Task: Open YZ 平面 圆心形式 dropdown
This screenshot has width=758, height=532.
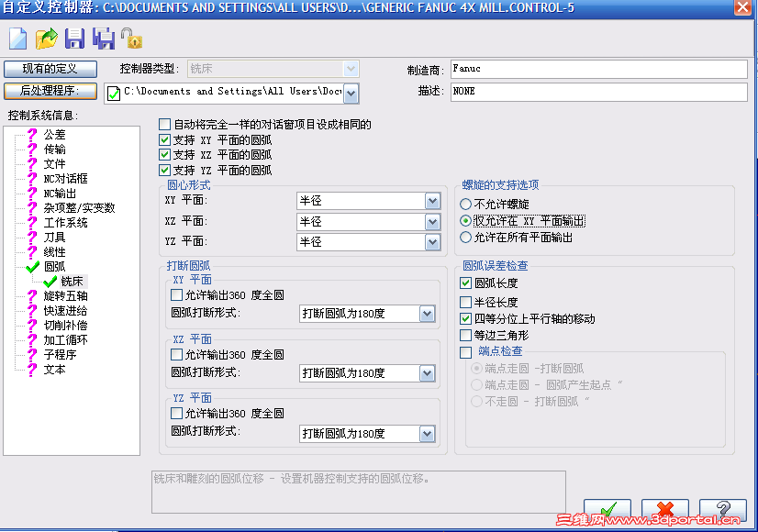Action: (x=432, y=241)
